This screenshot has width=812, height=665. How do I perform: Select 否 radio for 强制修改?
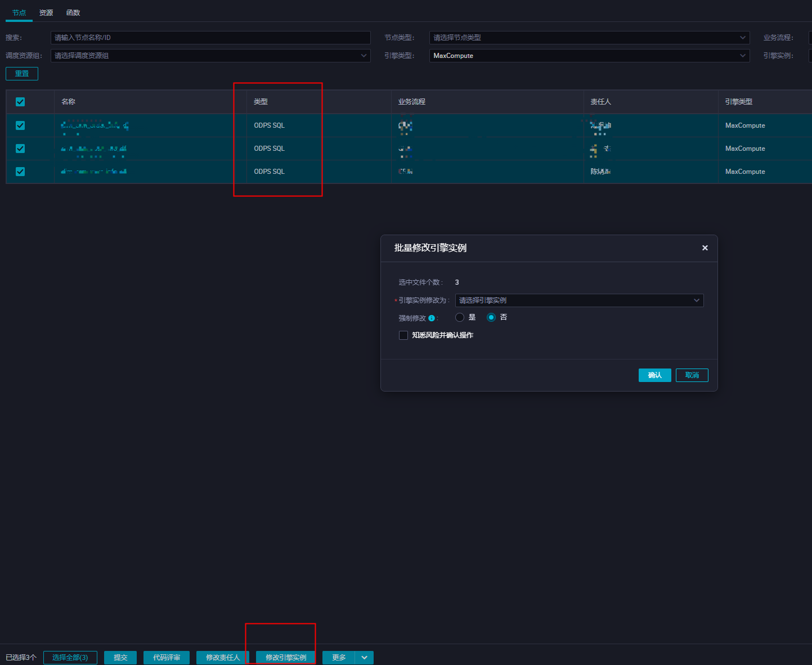(491, 317)
